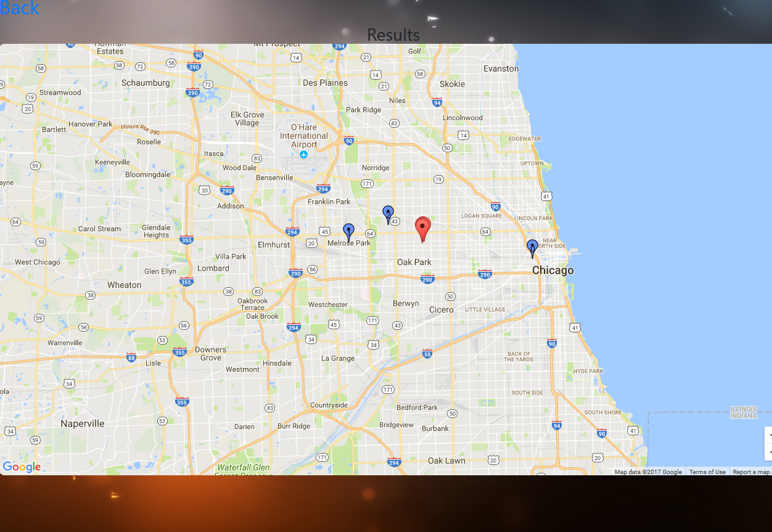
Task: Click the Berwyn label
Action: pos(406,303)
